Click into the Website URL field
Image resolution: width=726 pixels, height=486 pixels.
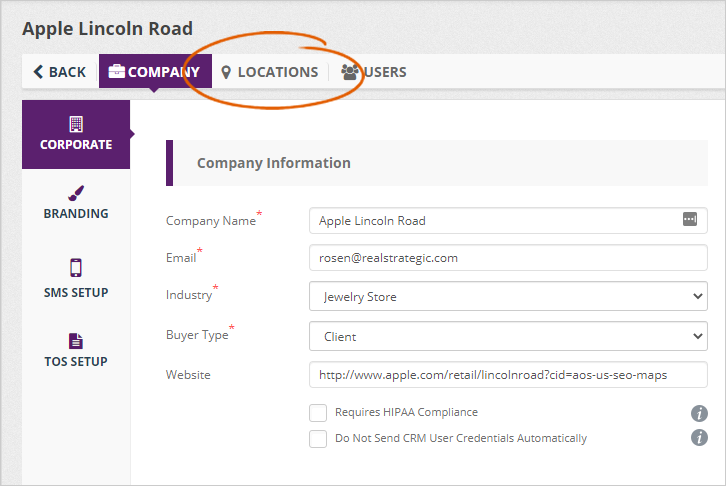(508, 375)
